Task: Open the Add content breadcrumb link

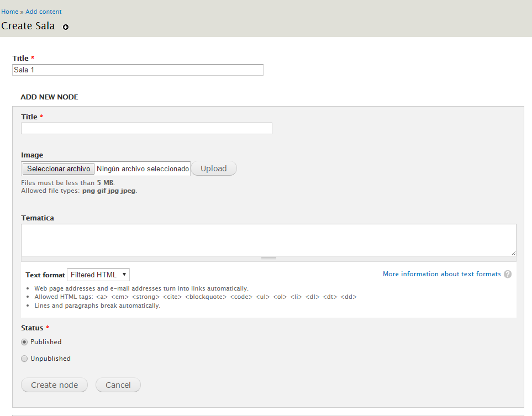Action: [44, 12]
